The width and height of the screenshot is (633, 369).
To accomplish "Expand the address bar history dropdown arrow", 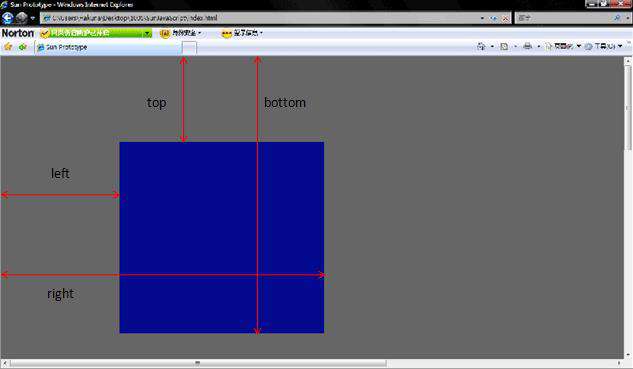I will coord(482,18).
